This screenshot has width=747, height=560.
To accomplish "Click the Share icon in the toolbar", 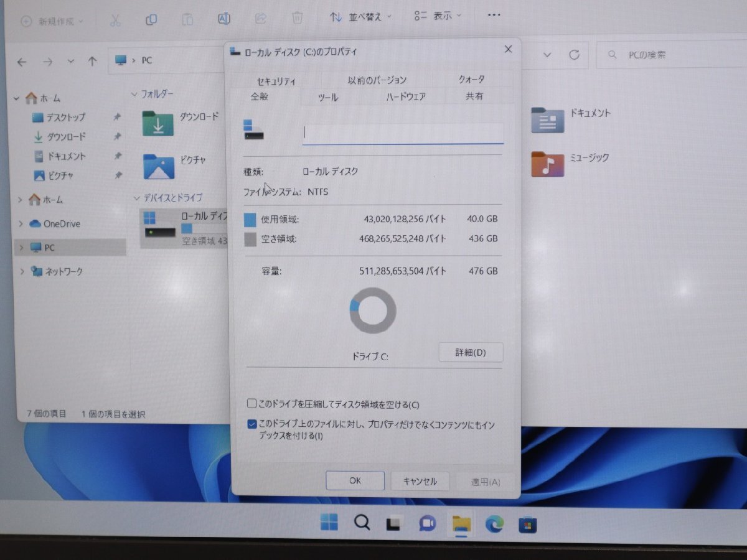I will pyautogui.click(x=260, y=18).
